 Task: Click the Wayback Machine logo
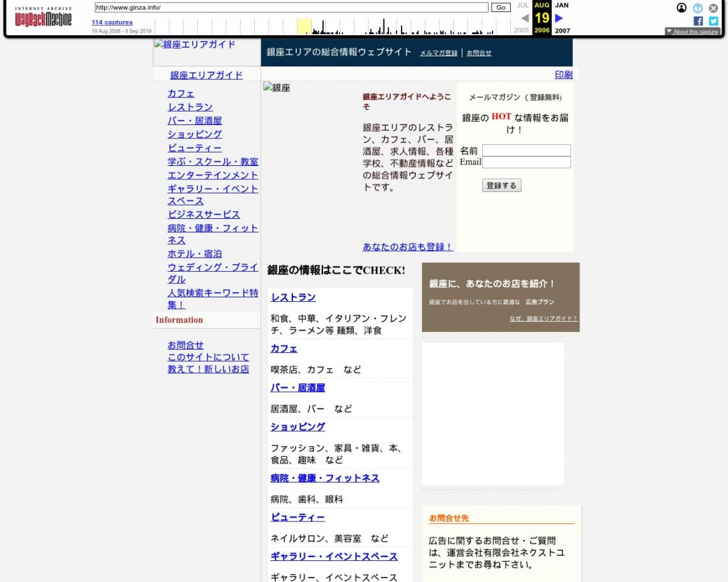pyautogui.click(x=43, y=18)
